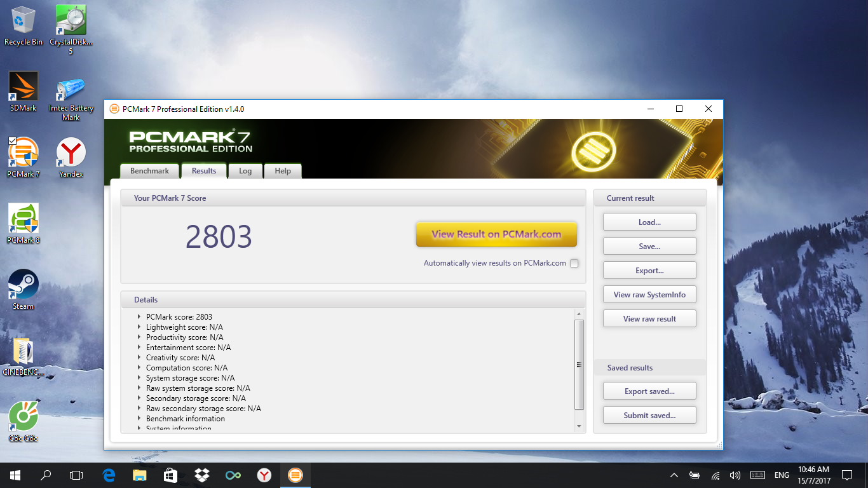Select the PCMark 7 desktop shortcut
Image resolution: width=868 pixels, height=488 pixels.
(24, 158)
